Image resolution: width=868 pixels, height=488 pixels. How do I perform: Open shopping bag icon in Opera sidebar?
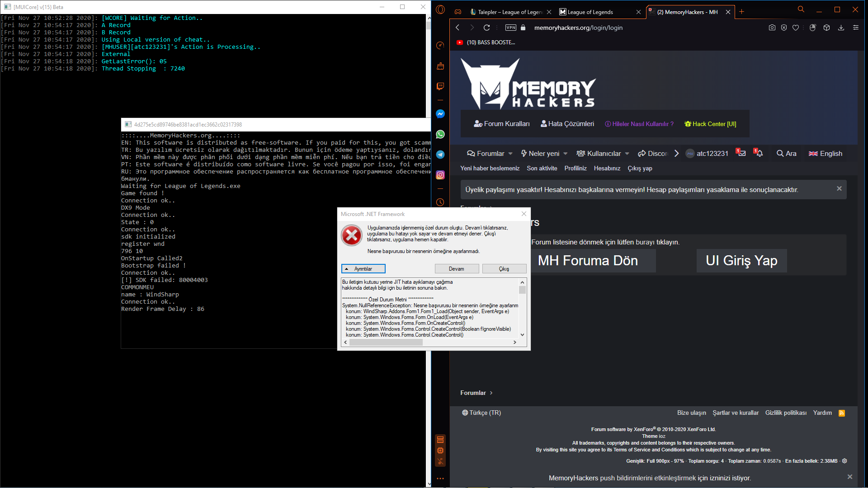click(x=440, y=66)
